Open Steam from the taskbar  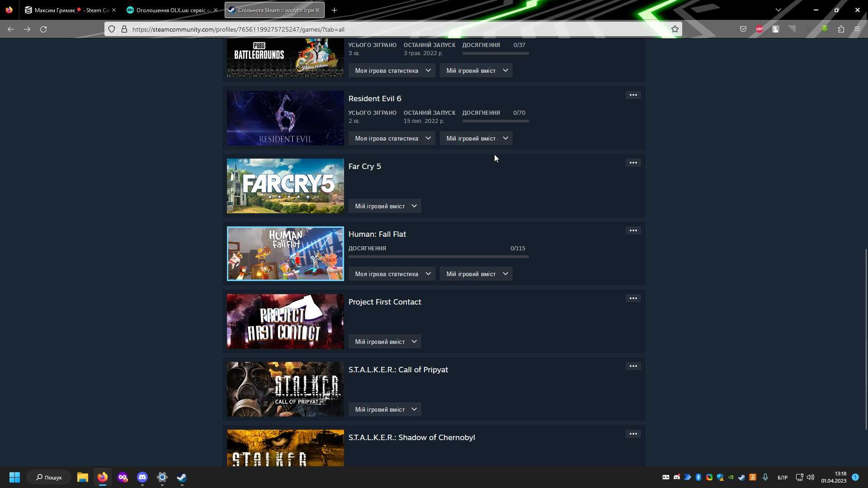click(182, 477)
